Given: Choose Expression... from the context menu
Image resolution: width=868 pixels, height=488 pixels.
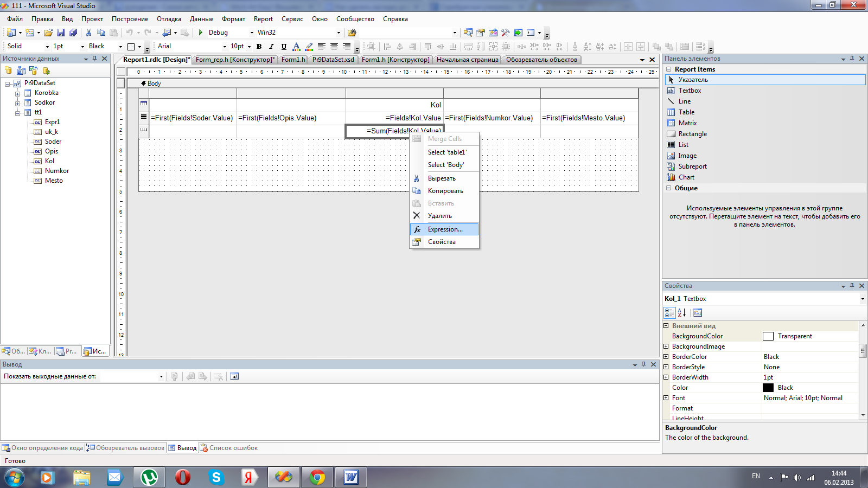Looking at the screenshot, I should (x=444, y=229).
